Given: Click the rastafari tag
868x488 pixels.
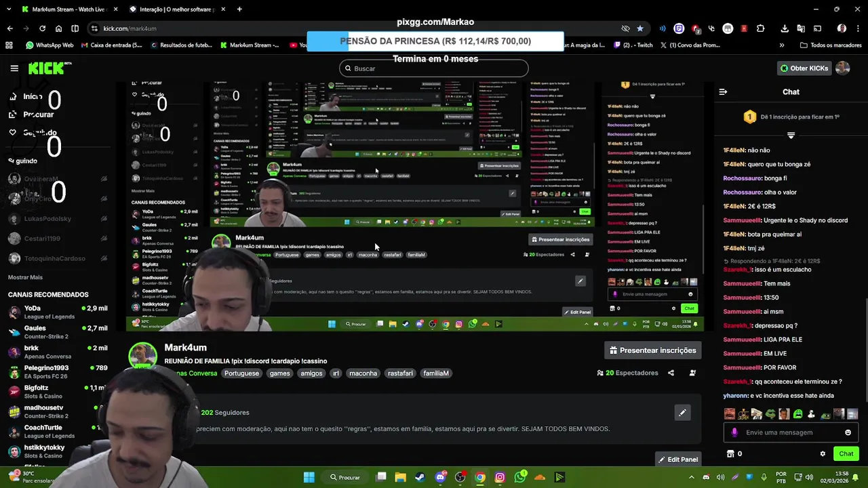Looking at the screenshot, I should pos(400,373).
